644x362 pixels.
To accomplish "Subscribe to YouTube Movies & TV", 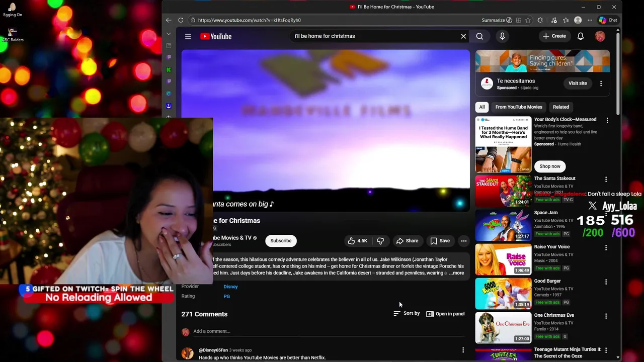I will 281,241.
